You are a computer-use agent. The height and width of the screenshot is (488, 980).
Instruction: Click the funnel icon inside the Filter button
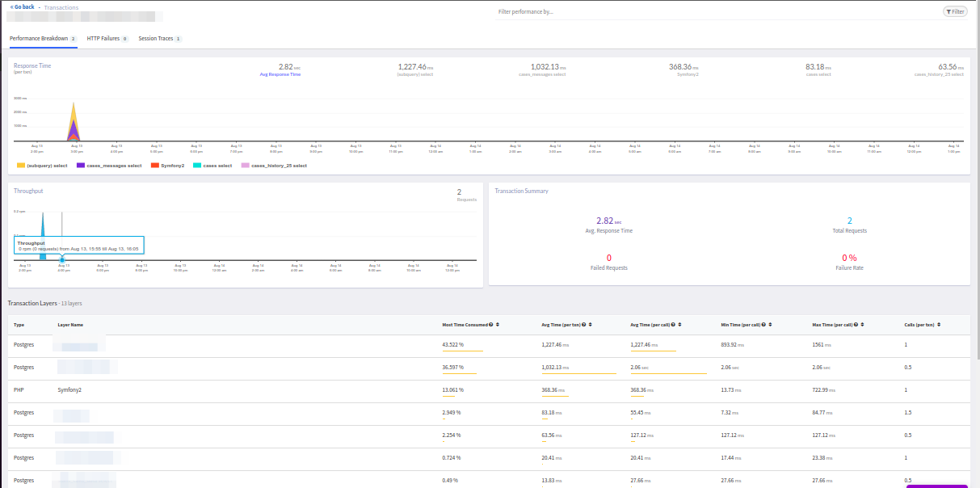(x=947, y=11)
